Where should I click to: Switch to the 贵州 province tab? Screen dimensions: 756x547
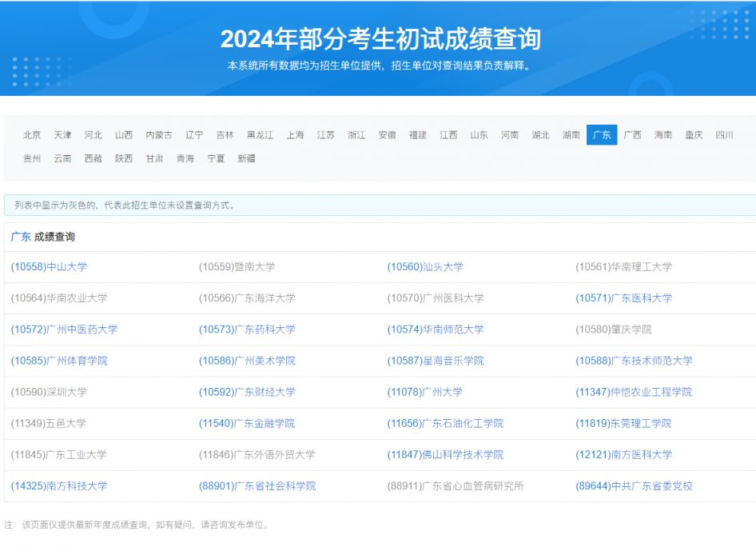point(32,158)
